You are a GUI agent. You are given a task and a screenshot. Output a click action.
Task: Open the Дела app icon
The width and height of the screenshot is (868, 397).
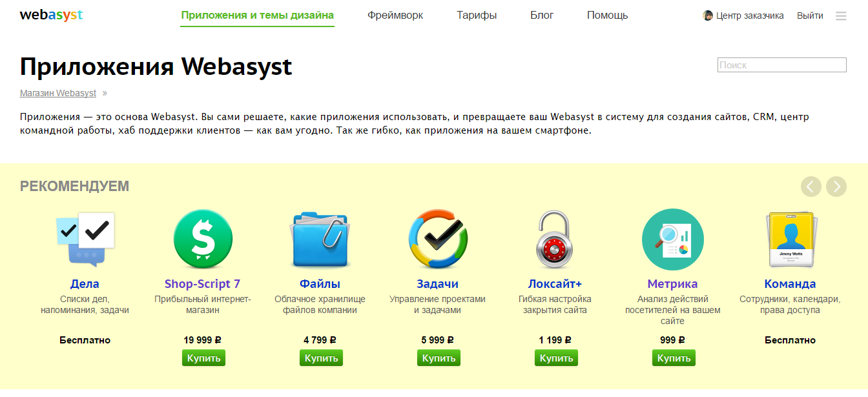tap(85, 239)
